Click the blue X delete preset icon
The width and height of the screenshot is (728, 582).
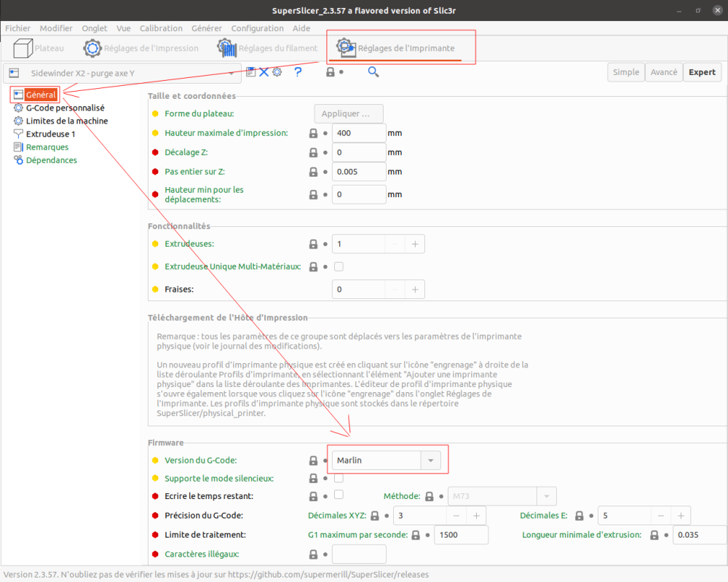coord(264,72)
